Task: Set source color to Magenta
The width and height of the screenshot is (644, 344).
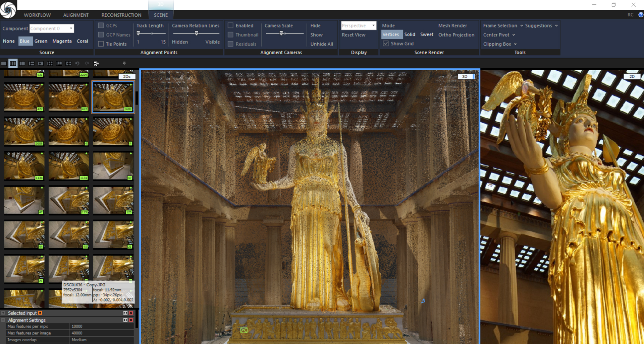Action: click(62, 41)
